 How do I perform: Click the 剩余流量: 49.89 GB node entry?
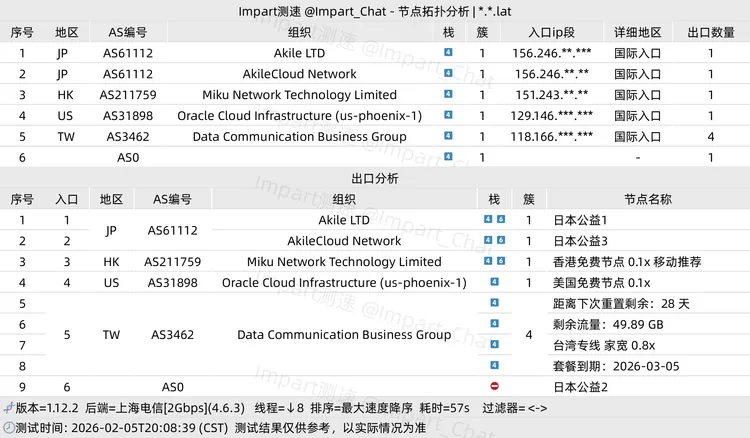coord(607,324)
